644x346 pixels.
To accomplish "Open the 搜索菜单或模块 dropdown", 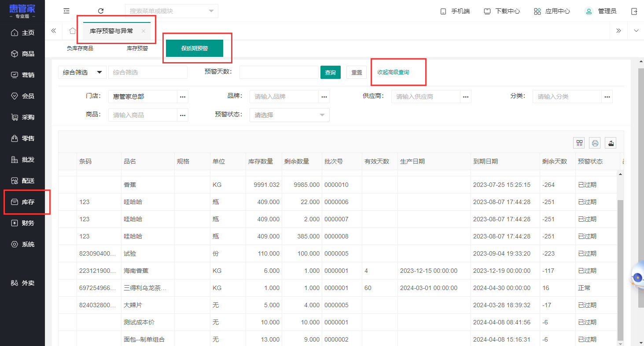I will pos(172,11).
